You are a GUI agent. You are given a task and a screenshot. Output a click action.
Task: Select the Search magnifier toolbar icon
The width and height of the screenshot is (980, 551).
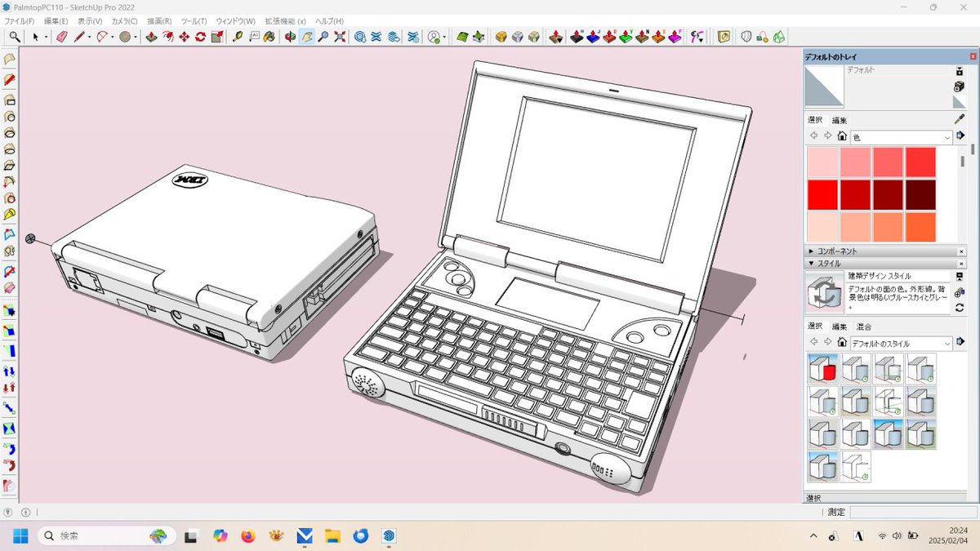15,37
